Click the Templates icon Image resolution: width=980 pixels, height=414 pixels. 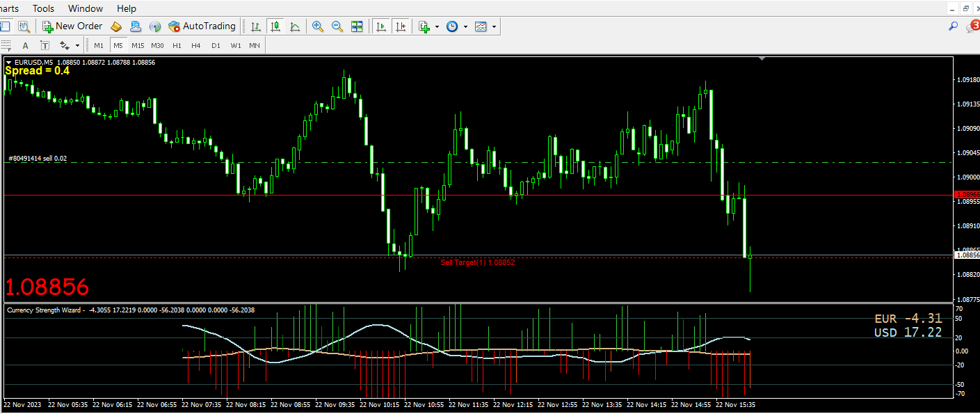tap(481, 26)
